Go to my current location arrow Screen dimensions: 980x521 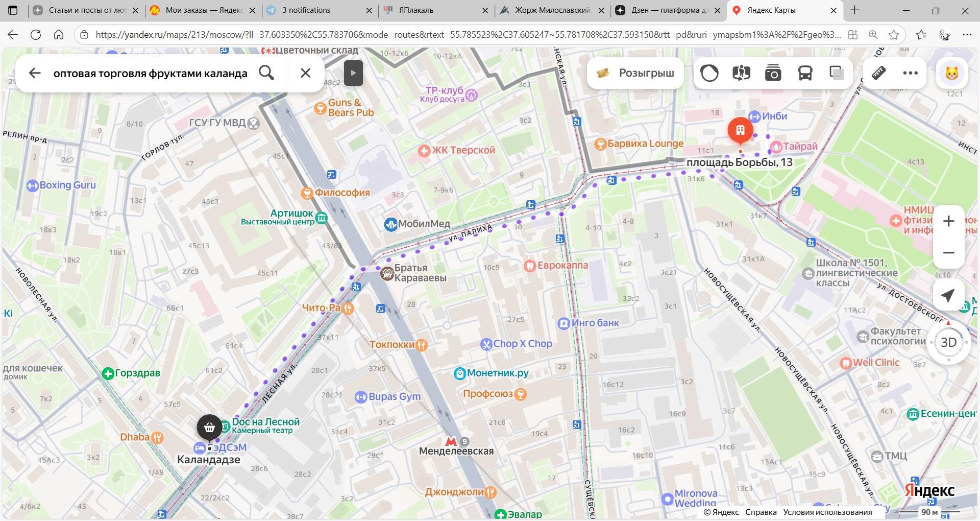coord(948,295)
